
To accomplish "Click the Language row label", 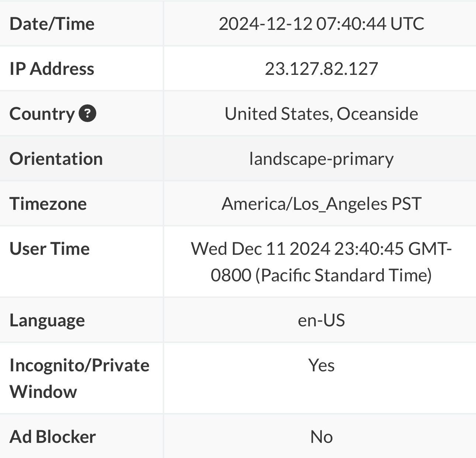I will [x=47, y=320].
